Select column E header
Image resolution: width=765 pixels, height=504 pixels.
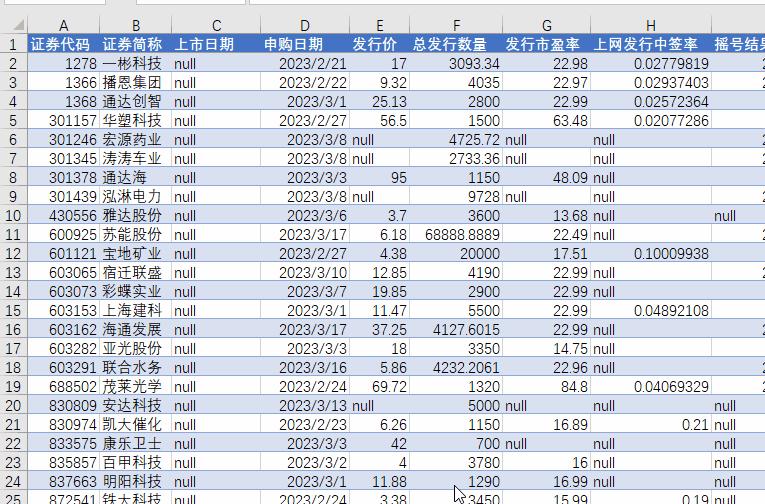pyautogui.click(x=380, y=25)
